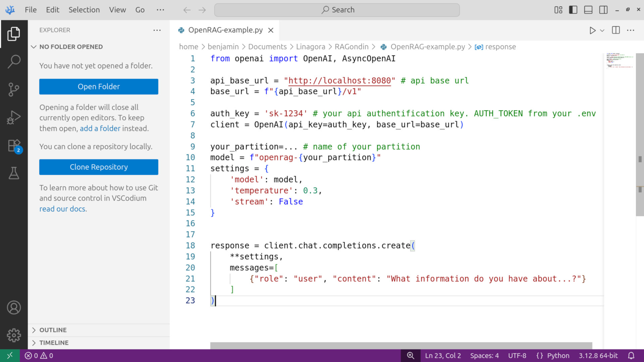Open the Explorer view in activity bar

[14, 34]
